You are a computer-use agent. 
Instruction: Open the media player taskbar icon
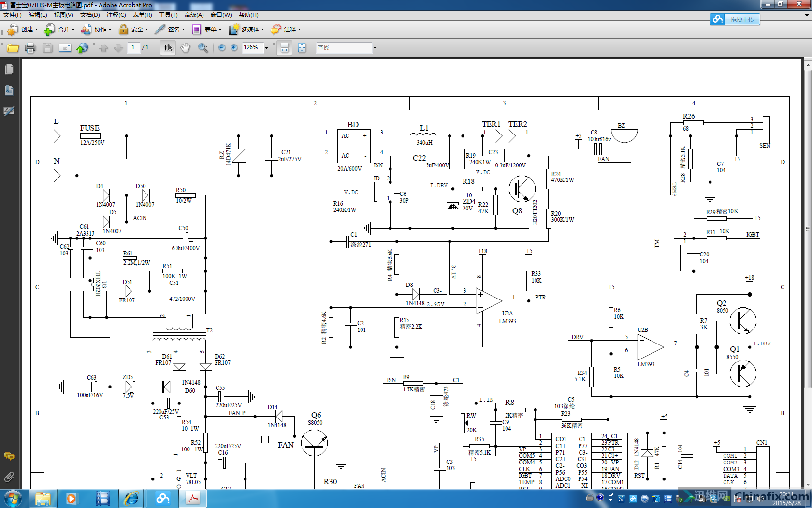coord(72,498)
